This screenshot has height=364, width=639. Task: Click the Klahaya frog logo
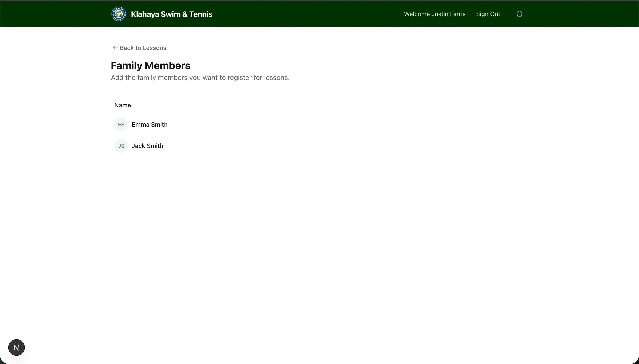[x=119, y=14]
